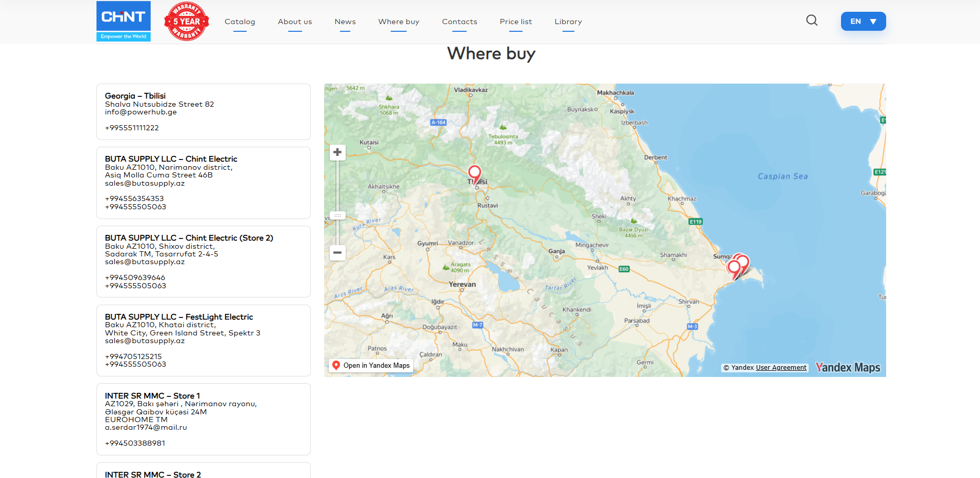Select INTER SR MMC – Store 1 card

click(204, 420)
